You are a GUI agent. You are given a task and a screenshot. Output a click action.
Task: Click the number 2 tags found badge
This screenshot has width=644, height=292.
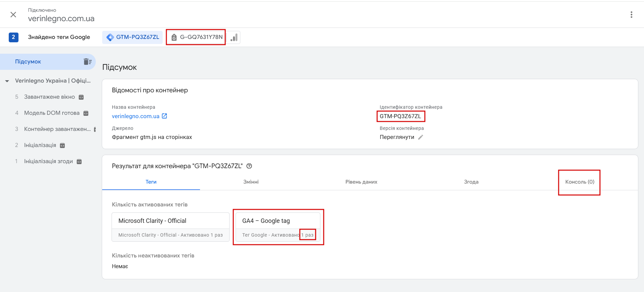pos(13,37)
